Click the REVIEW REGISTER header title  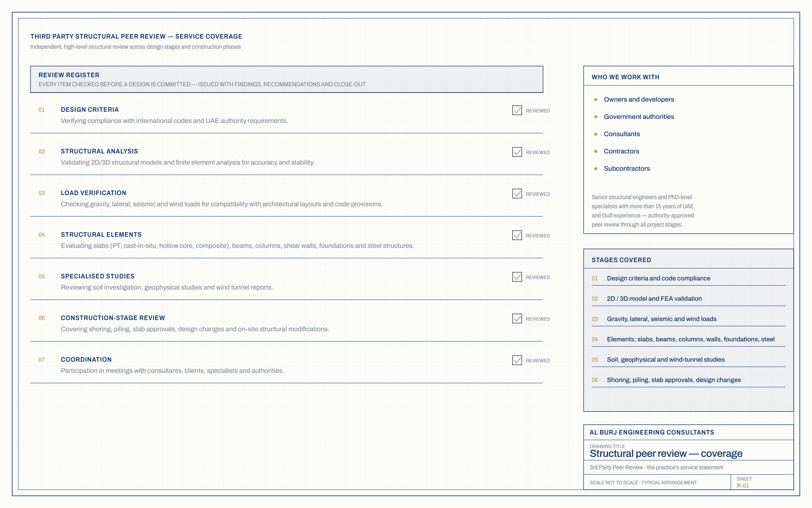[x=69, y=75]
